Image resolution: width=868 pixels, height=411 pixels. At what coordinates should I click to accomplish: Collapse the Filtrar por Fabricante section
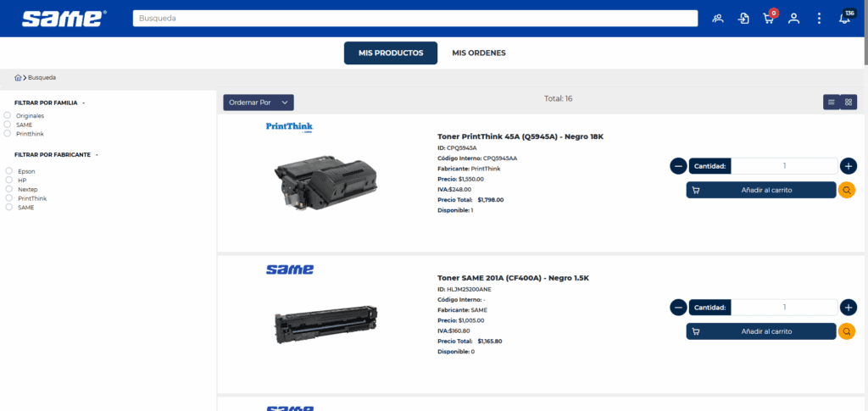click(97, 155)
